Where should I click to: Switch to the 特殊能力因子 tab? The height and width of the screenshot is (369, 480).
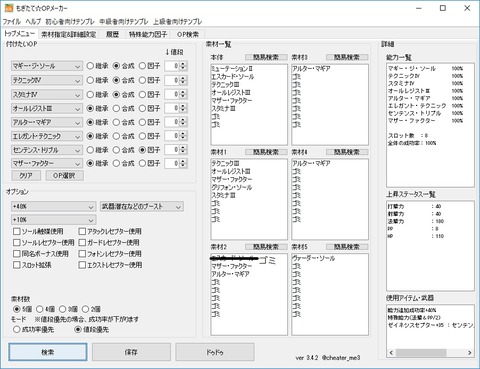click(148, 34)
